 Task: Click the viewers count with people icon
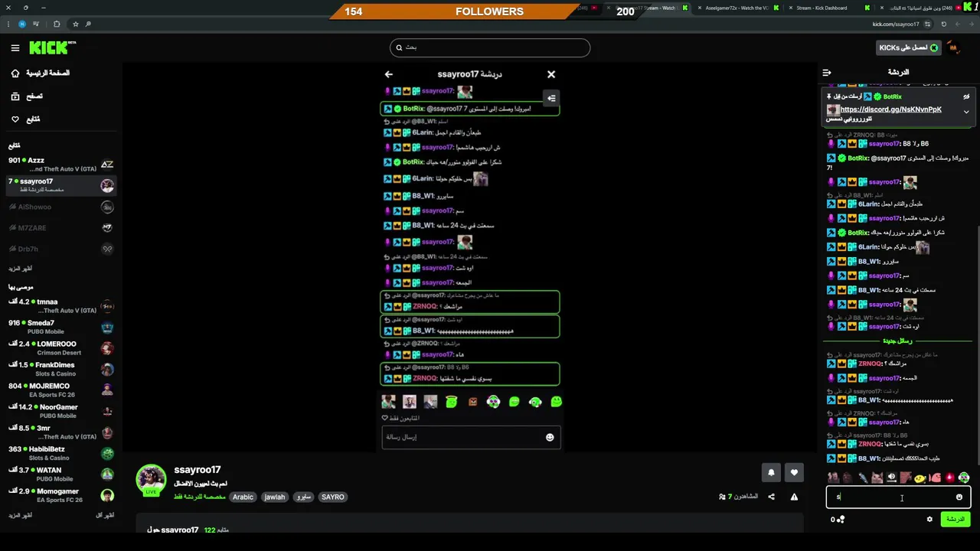738,497
